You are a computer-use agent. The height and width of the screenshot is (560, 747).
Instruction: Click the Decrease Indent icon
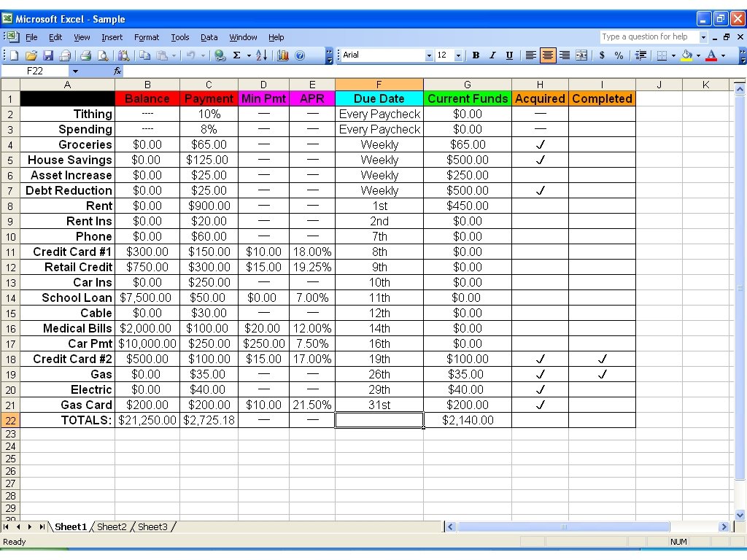640,55
